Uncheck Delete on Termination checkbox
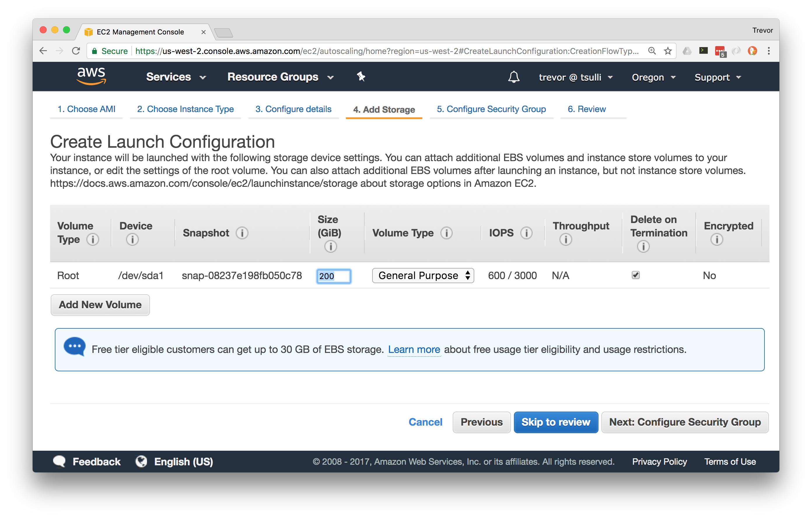The width and height of the screenshot is (812, 519). (636, 275)
